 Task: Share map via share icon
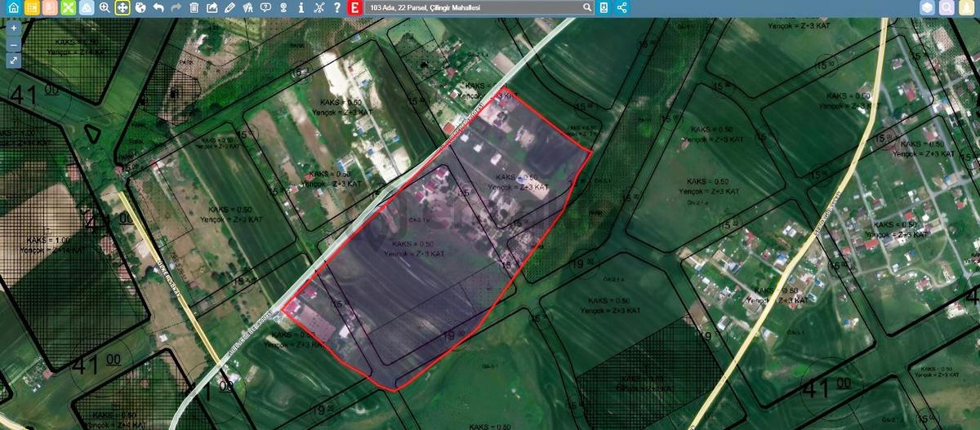pos(622,7)
